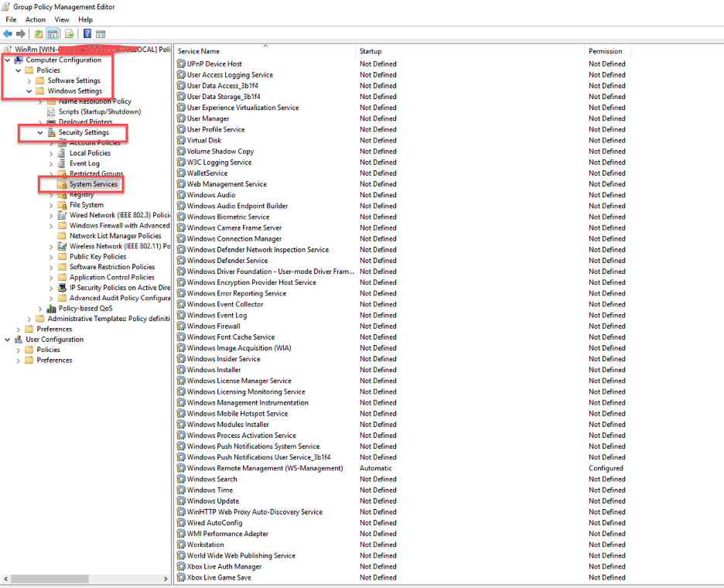724x588 pixels.
Task: Toggle the Show/Hide Action Pane icon
Action: click(101, 33)
